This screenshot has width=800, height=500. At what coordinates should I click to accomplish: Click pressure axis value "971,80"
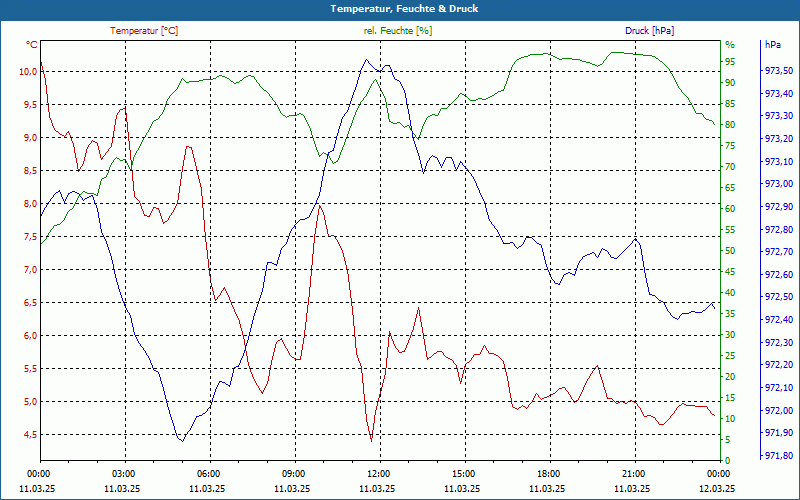tap(779, 456)
